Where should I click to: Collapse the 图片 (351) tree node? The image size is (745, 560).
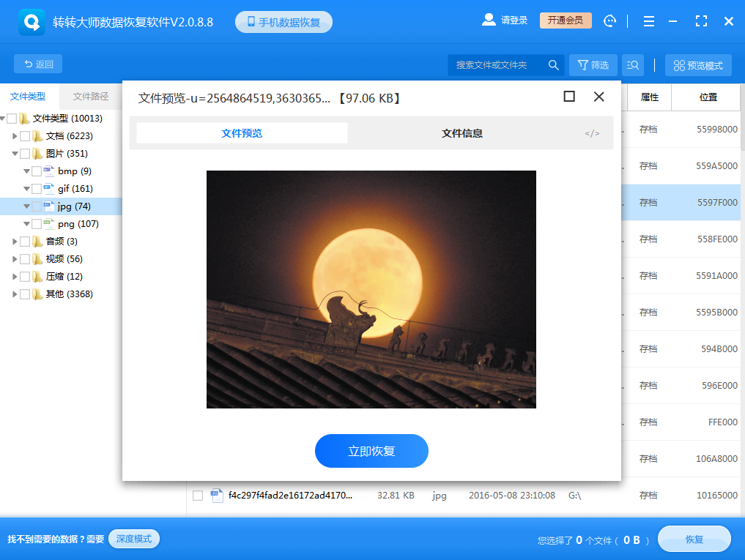click(15, 153)
